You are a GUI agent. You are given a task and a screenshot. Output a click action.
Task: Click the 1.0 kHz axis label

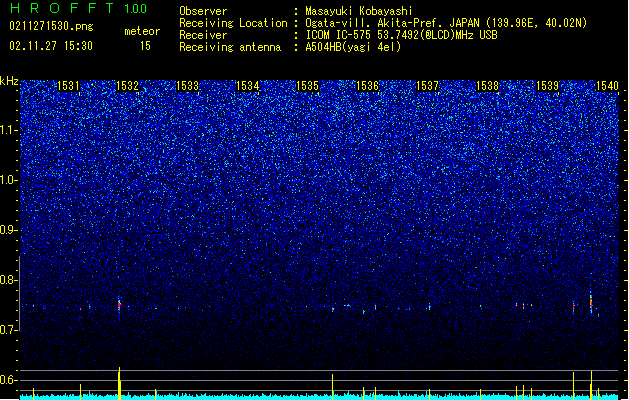coord(9,180)
